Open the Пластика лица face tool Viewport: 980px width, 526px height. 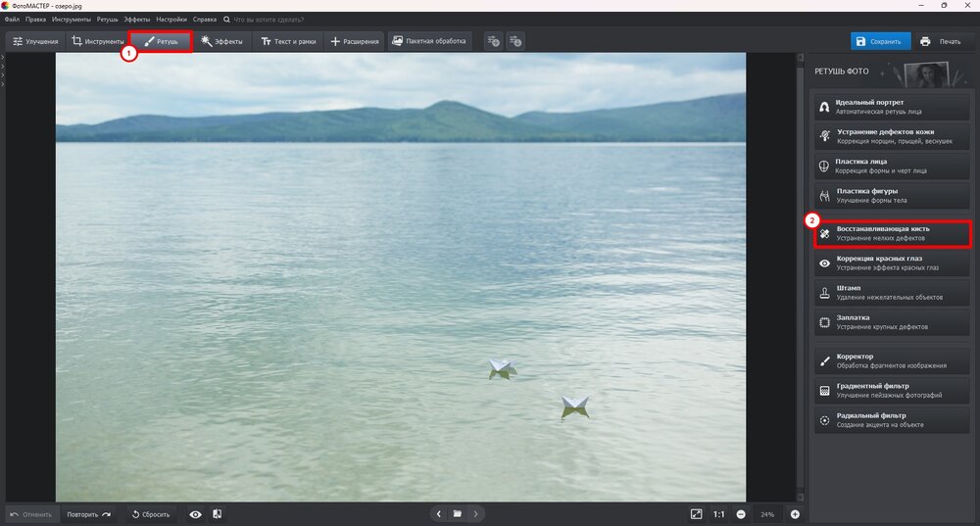click(892, 166)
